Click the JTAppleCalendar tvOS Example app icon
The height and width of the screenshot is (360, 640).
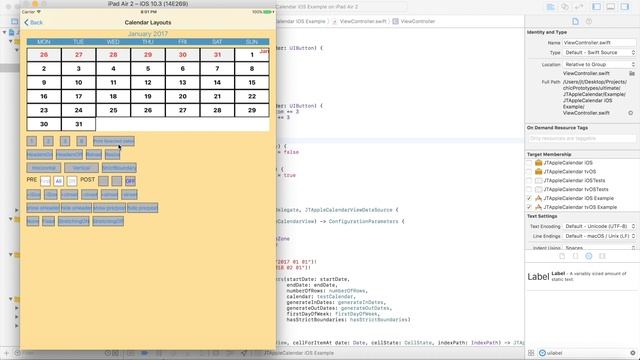538,207
